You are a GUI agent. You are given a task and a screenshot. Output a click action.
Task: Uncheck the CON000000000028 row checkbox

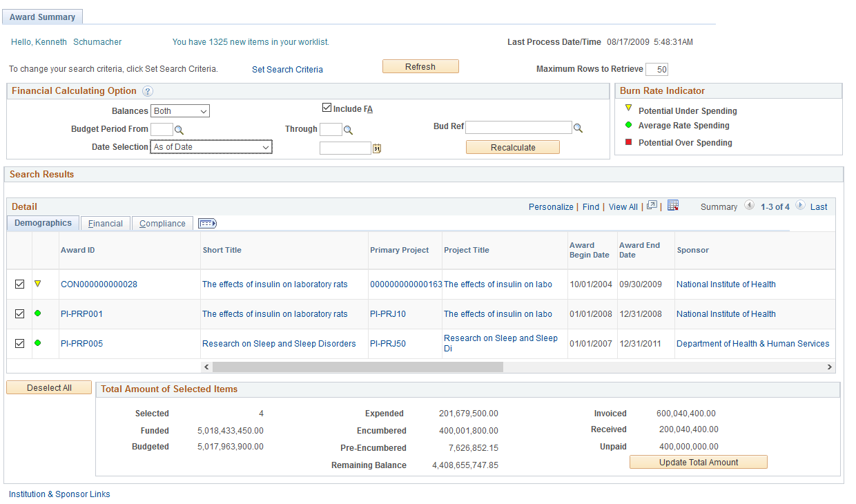coord(19,284)
